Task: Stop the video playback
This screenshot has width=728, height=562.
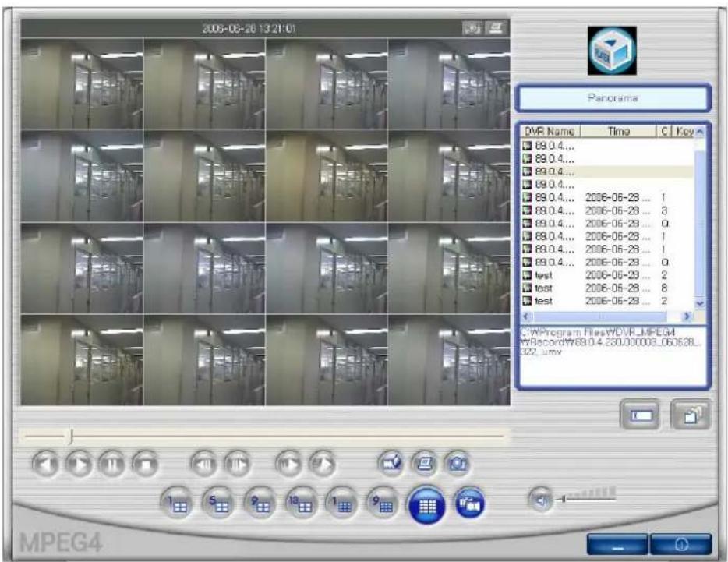Action: (145, 464)
